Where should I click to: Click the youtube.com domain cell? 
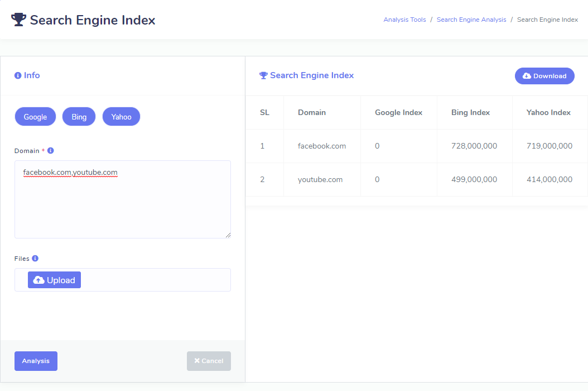point(320,179)
